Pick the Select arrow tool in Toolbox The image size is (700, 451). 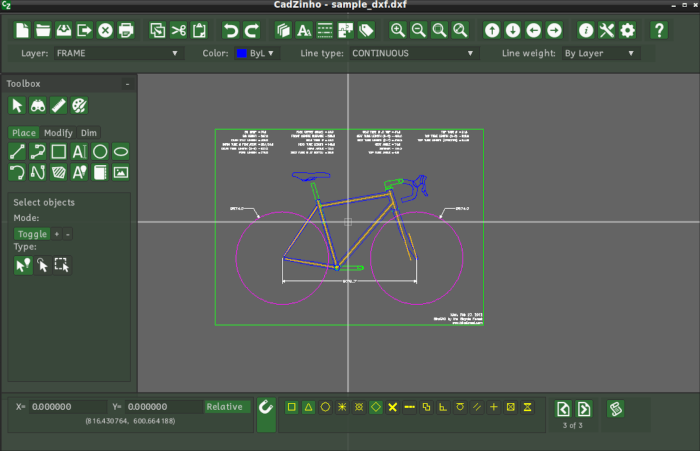17,106
